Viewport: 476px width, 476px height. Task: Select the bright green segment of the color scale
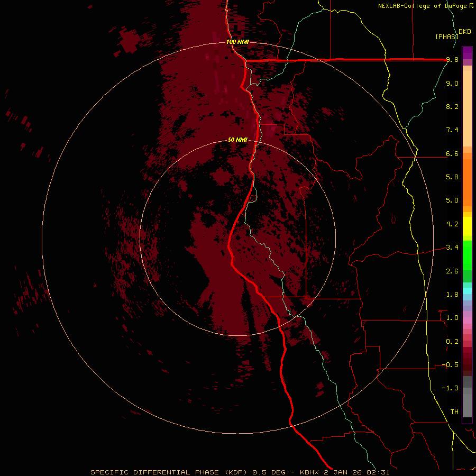click(467, 255)
